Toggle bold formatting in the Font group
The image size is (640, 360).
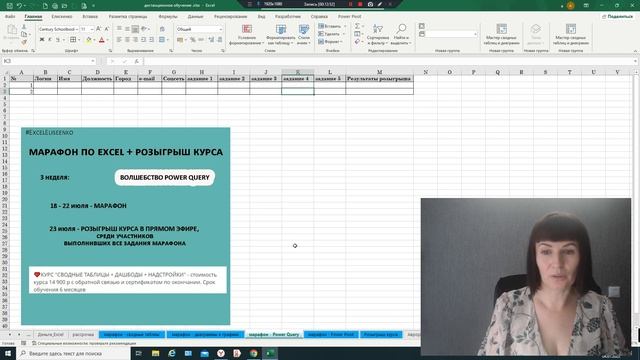pyautogui.click(x=42, y=40)
